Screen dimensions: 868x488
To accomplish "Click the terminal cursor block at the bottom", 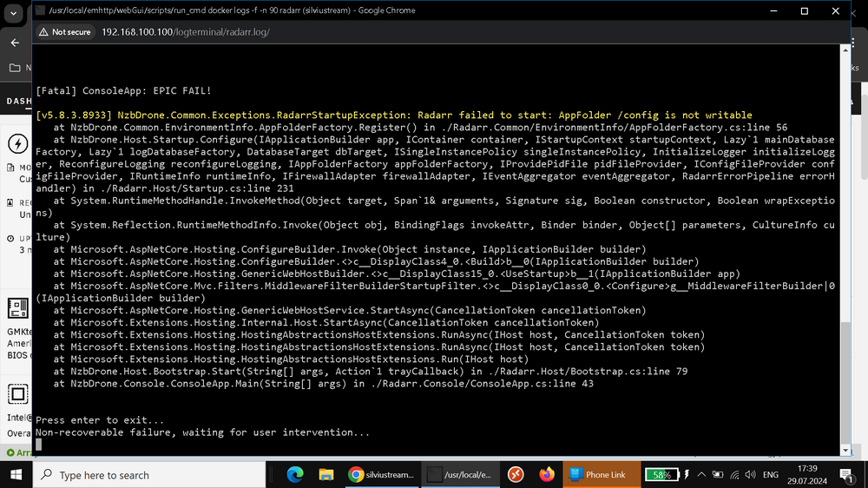I will tap(39, 445).
